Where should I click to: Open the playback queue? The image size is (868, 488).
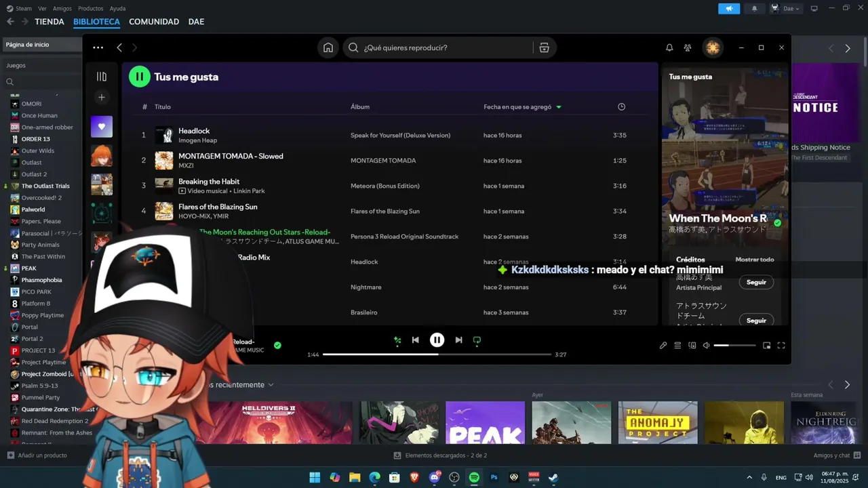tap(677, 346)
